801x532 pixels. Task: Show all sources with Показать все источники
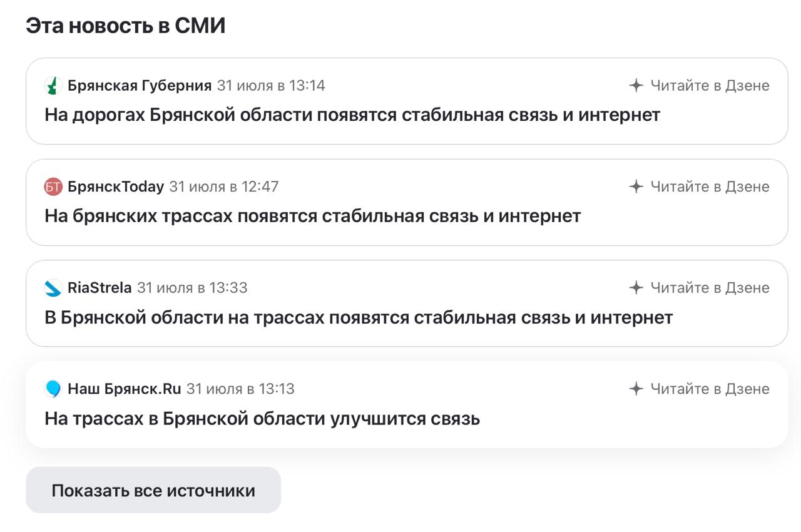click(x=153, y=490)
